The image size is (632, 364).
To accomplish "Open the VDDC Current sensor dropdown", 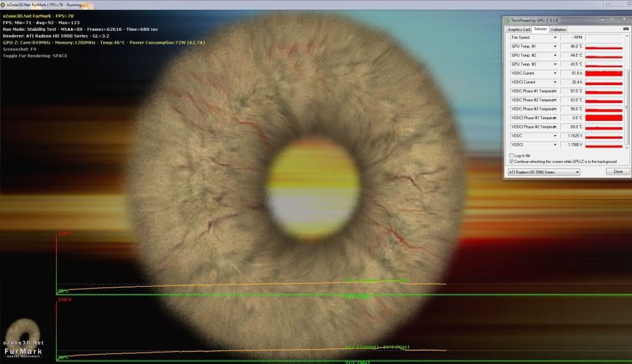I will tap(555, 73).
